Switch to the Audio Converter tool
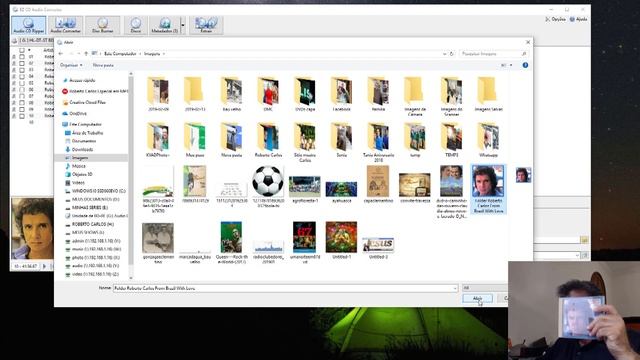The height and width of the screenshot is (360, 640). [65, 25]
